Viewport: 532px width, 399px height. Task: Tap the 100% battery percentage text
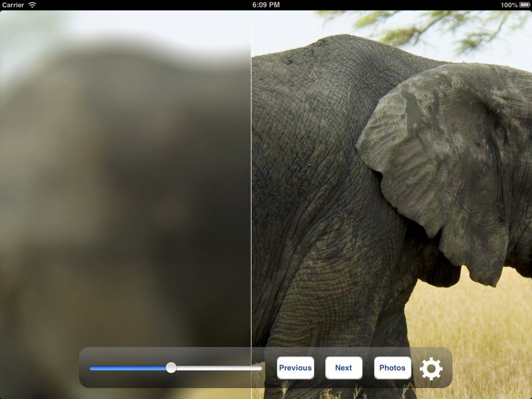tap(509, 5)
